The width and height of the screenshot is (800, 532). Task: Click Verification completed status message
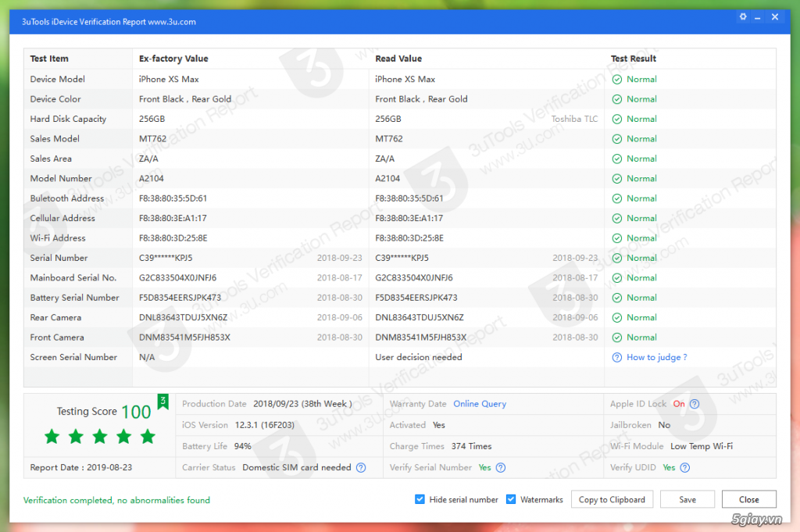point(116,501)
